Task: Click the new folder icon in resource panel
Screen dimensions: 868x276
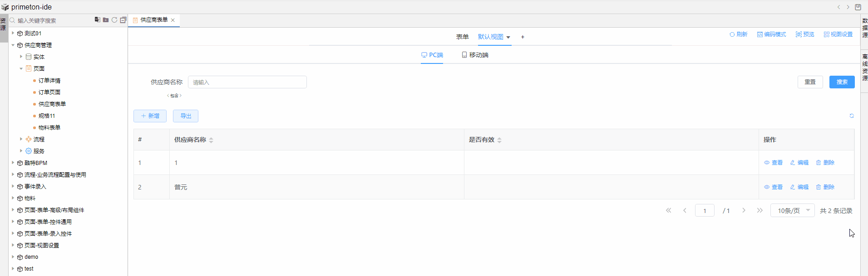Action: (106, 20)
